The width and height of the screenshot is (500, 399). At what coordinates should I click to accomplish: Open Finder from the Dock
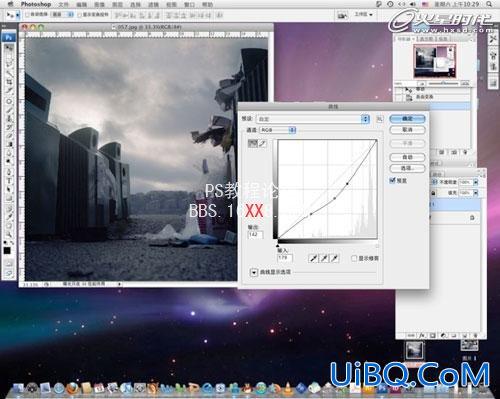point(18,388)
